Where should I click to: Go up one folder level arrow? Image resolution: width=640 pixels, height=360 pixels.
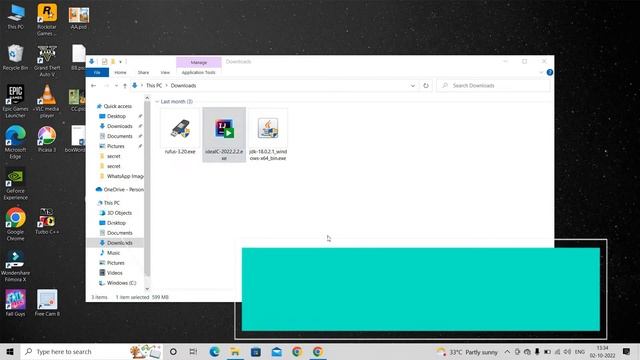coord(125,86)
